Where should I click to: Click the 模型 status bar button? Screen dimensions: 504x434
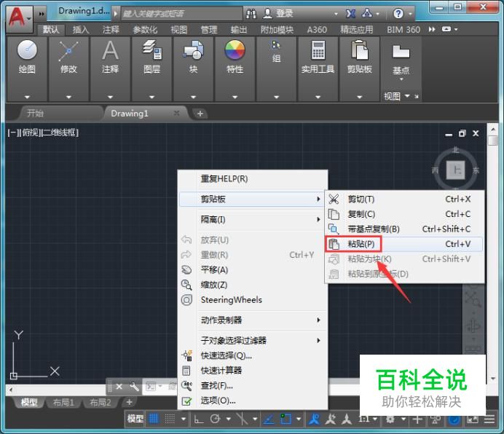point(135,419)
